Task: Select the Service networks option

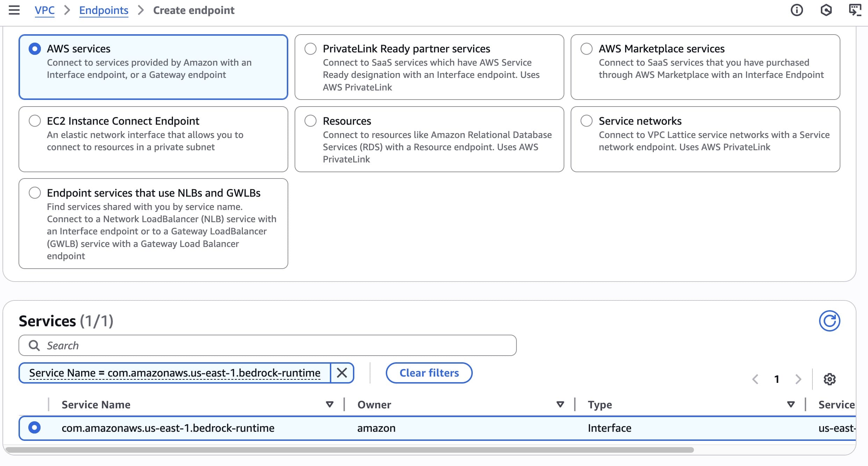Action: click(586, 121)
